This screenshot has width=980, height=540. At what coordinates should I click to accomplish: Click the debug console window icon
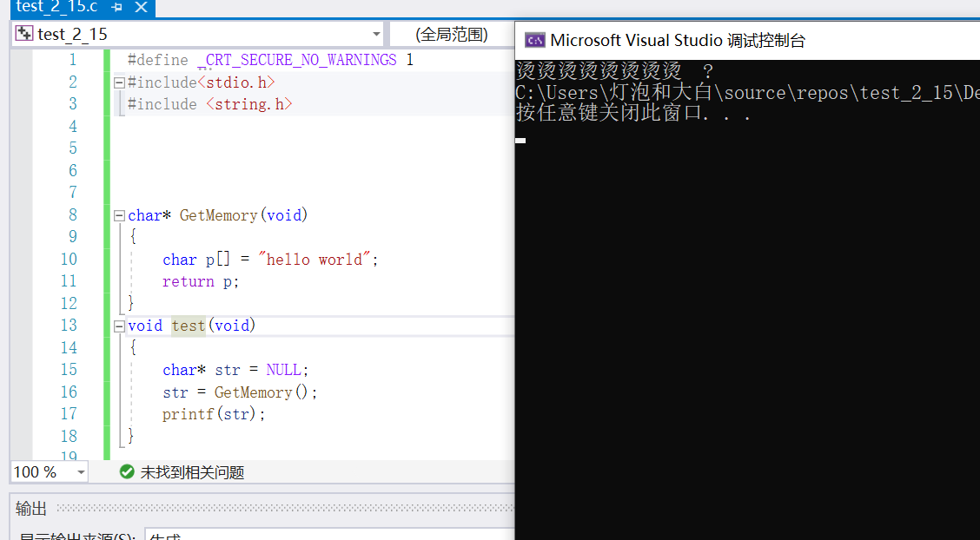(x=535, y=41)
